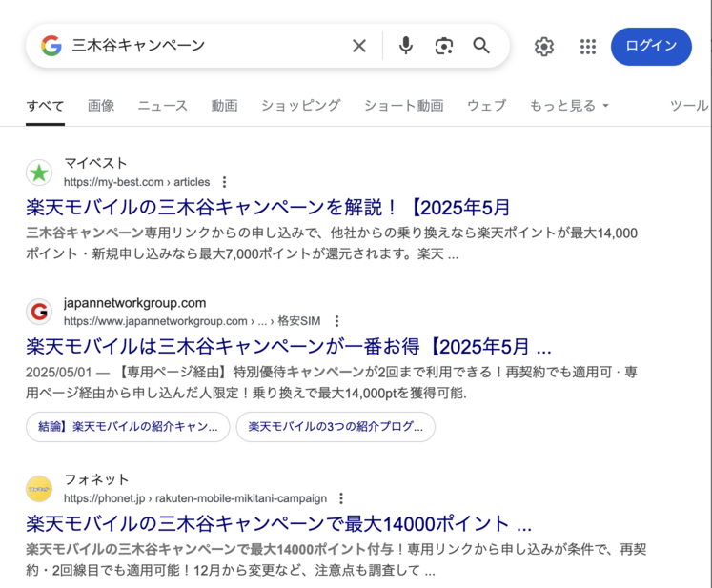Clear the search query with X icon

pyautogui.click(x=359, y=46)
